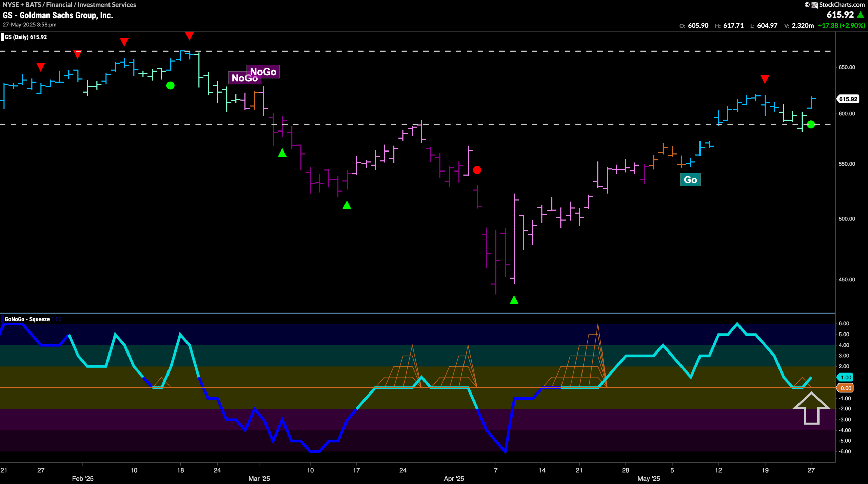
Task: Click the large 615.92 last price at the top right
Action: (840, 15)
